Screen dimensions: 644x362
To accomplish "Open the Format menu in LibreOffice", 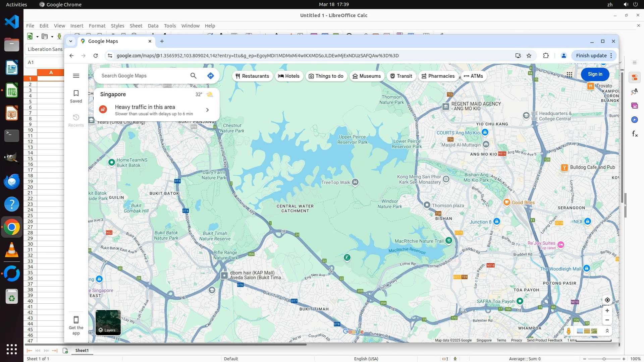I will click(97, 26).
